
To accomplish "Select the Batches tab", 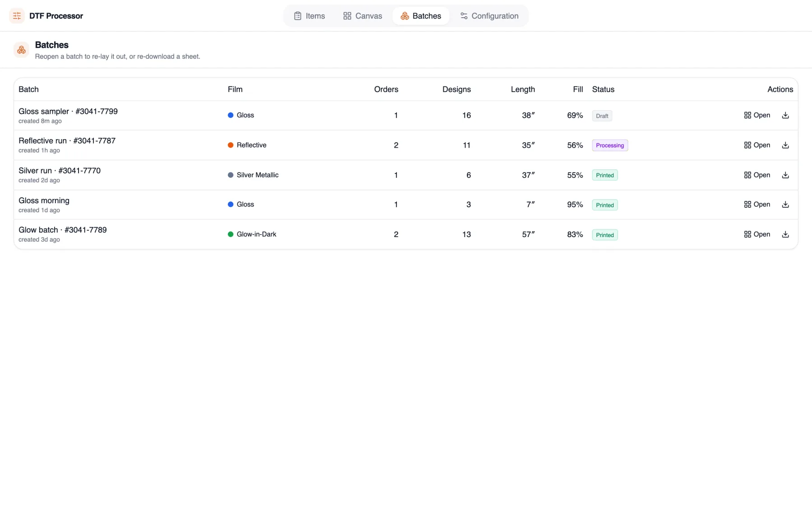I will [x=421, y=16].
